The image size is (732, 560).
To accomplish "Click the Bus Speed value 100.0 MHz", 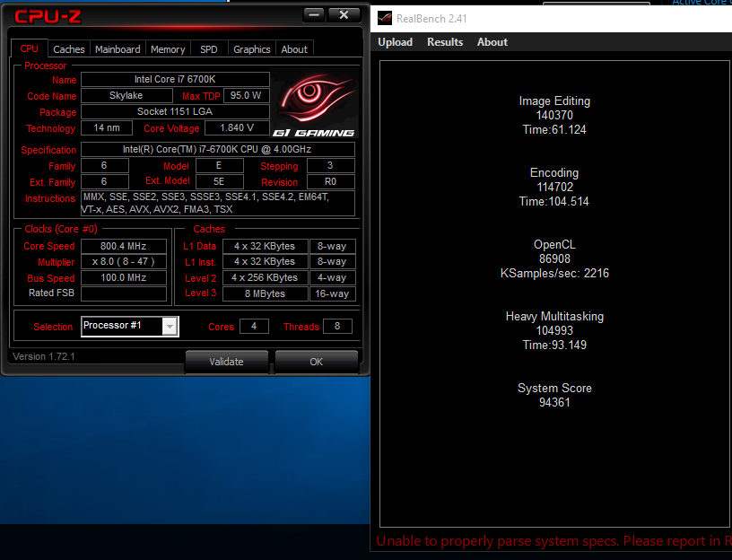I will coord(124,278).
